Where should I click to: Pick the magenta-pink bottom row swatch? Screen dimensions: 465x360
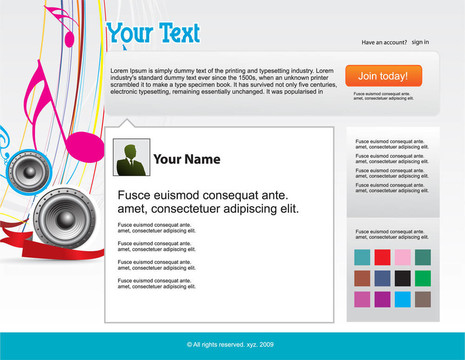tap(362, 299)
